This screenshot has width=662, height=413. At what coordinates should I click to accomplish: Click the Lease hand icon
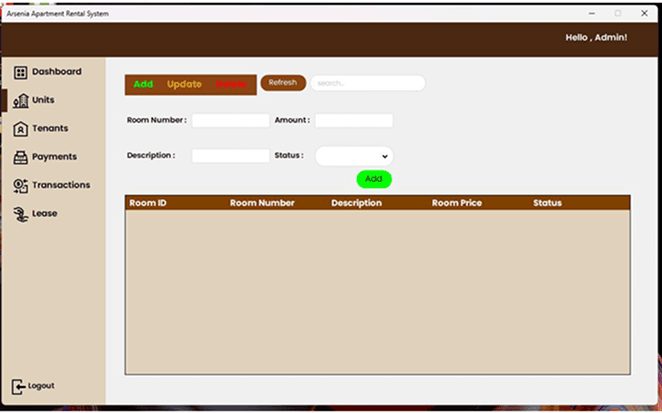20,214
